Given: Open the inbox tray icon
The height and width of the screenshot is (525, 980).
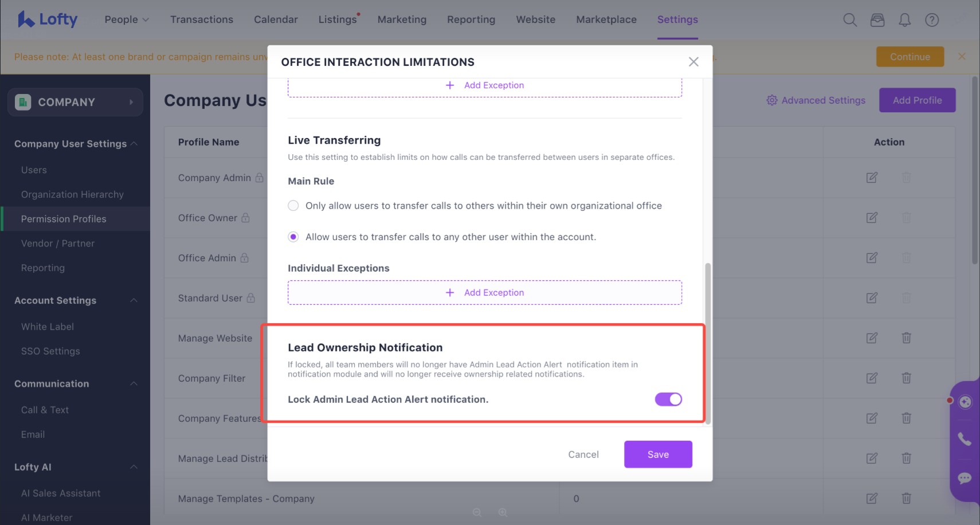Looking at the screenshot, I should point(877,20).
